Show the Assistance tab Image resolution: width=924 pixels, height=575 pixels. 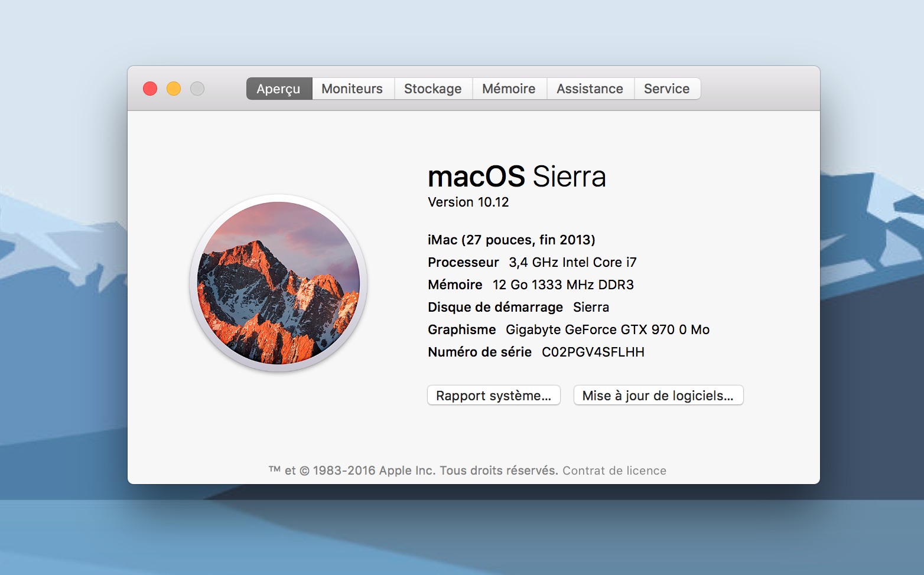(x=590, y=89)
